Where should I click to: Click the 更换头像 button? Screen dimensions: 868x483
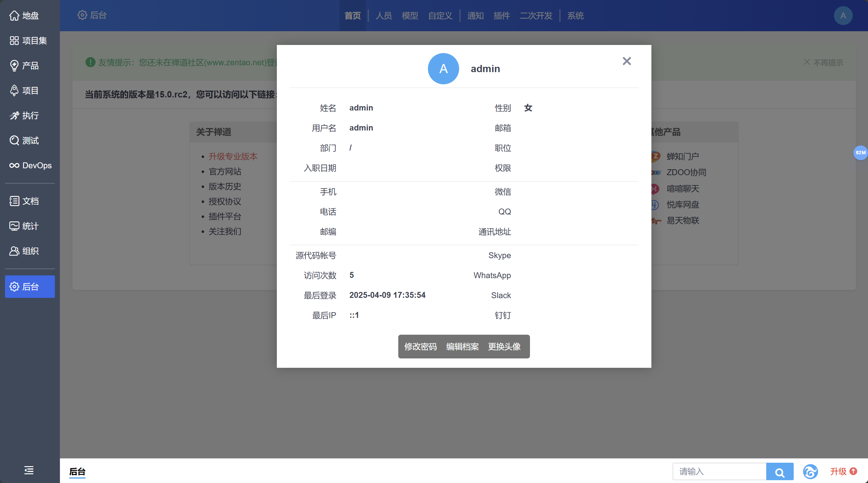click(x=504, y=346)
